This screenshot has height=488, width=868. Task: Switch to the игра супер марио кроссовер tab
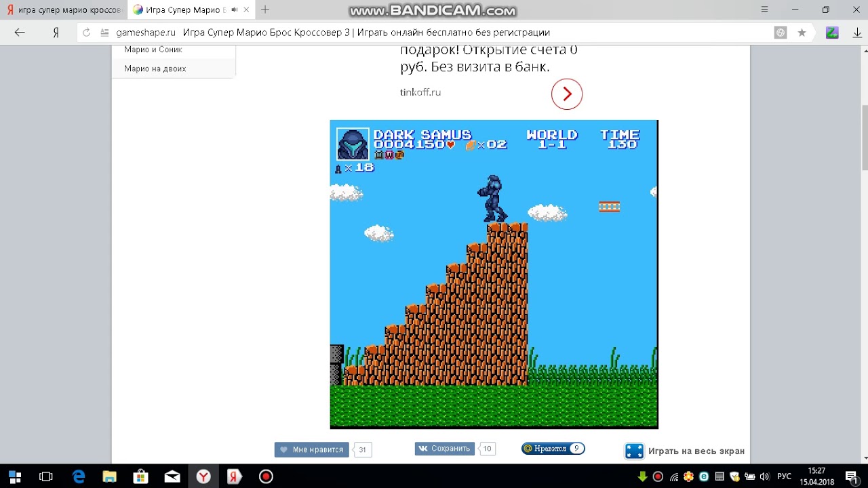(x=64, y=9)
